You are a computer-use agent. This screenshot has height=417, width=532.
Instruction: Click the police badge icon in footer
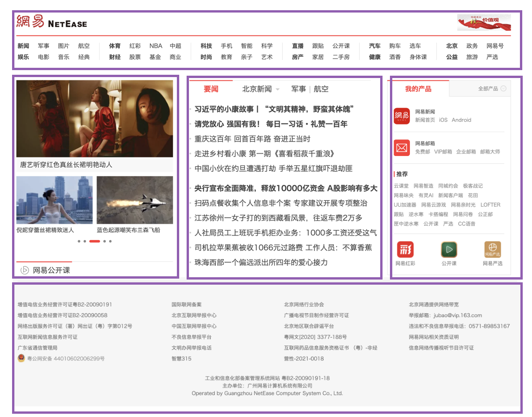coord(21,358)
